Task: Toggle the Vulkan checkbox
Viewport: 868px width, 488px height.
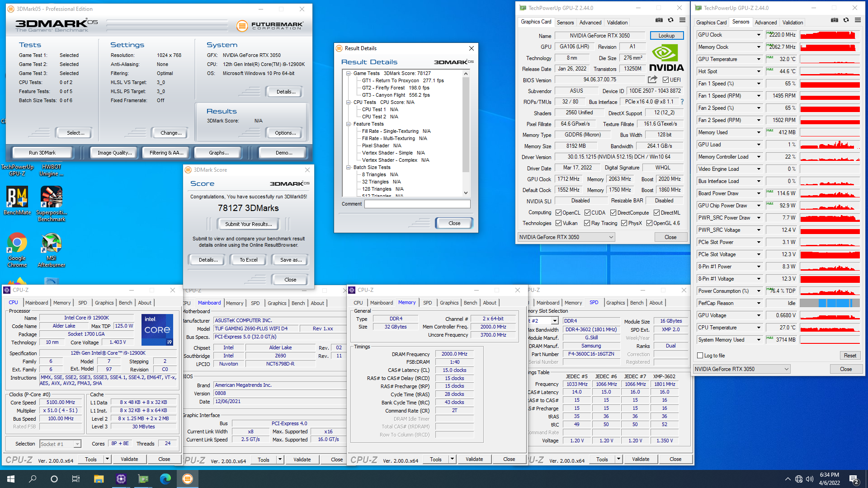Action: pos(559,223)
